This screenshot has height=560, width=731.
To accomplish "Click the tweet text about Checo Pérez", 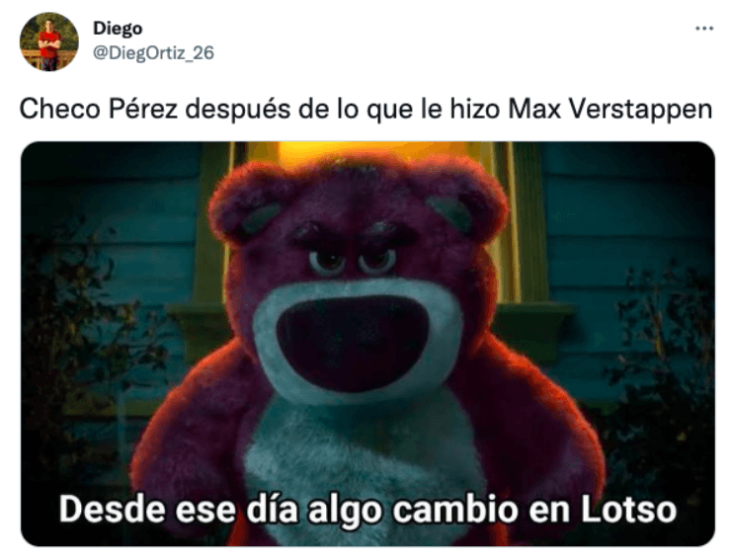I will click(x=365, y=110).
